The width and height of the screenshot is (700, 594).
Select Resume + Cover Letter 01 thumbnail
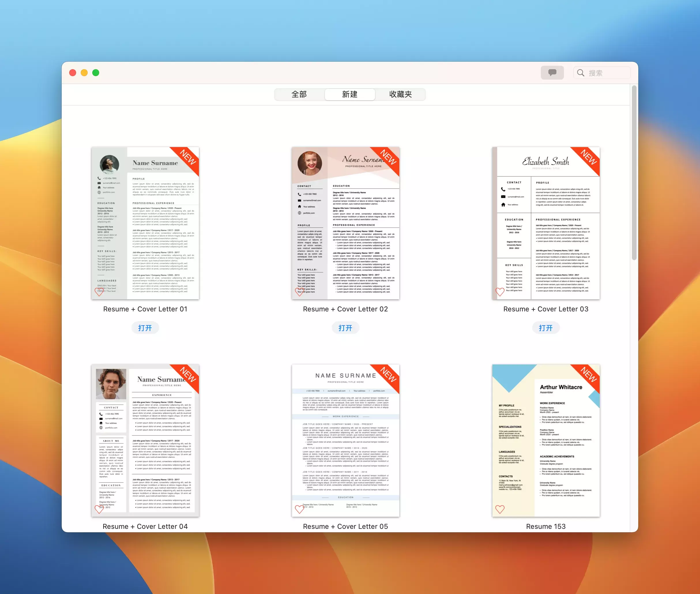pos(145,223)
